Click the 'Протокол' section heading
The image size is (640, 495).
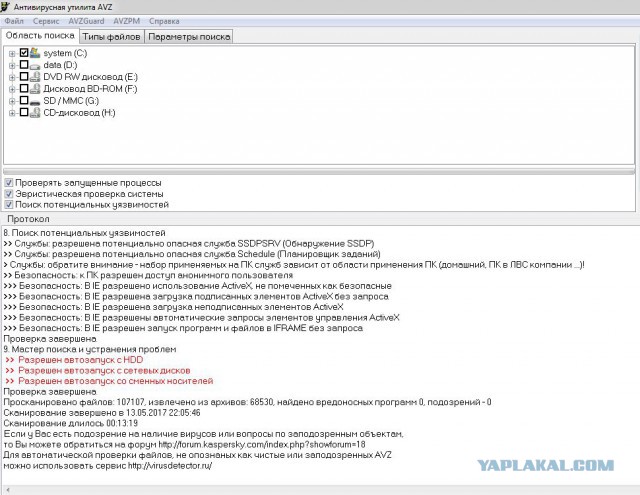pos(28,219)
